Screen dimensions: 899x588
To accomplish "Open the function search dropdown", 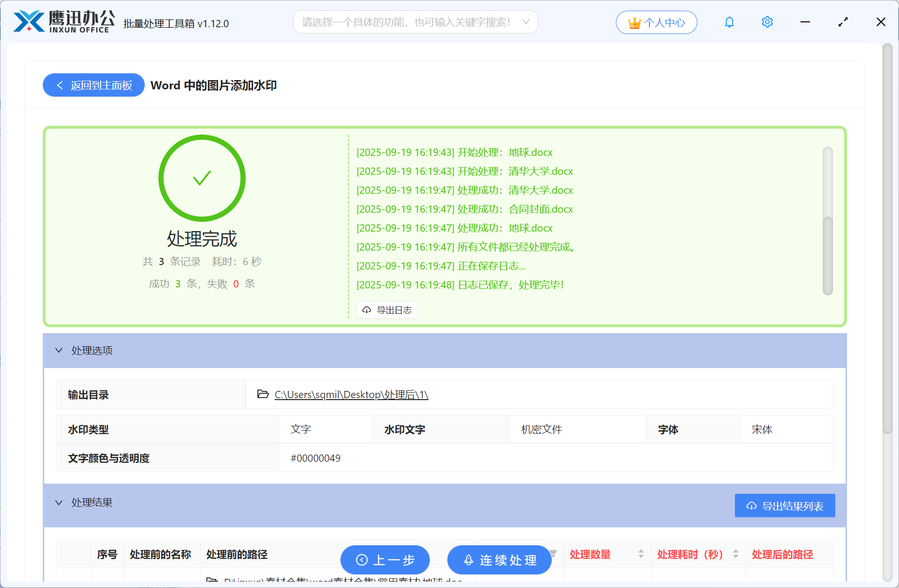I will (526, 22).
